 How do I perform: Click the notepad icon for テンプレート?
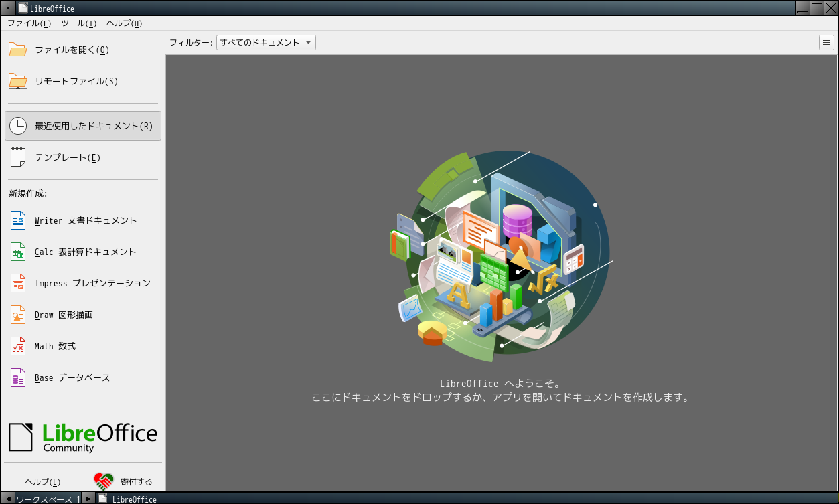[18, 157]
